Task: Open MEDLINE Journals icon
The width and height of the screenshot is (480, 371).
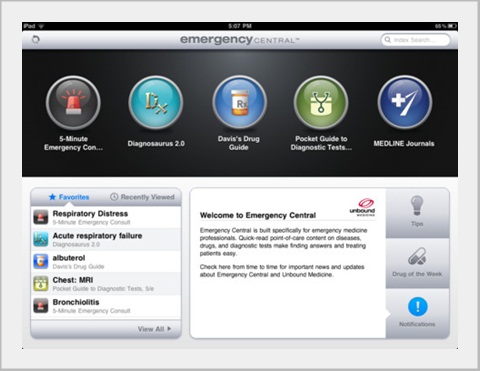Action: coord(405,102)
